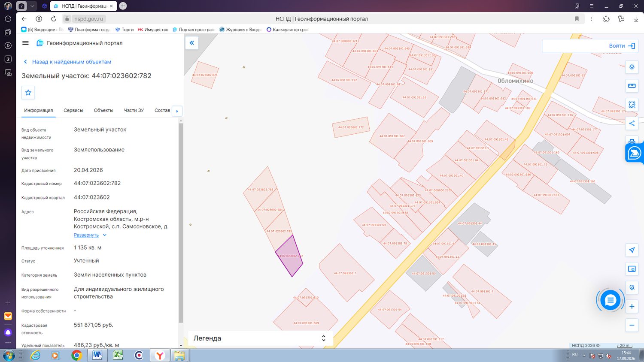Select highlighted parcel 44:07:023602:782 on map

(289, 256)
